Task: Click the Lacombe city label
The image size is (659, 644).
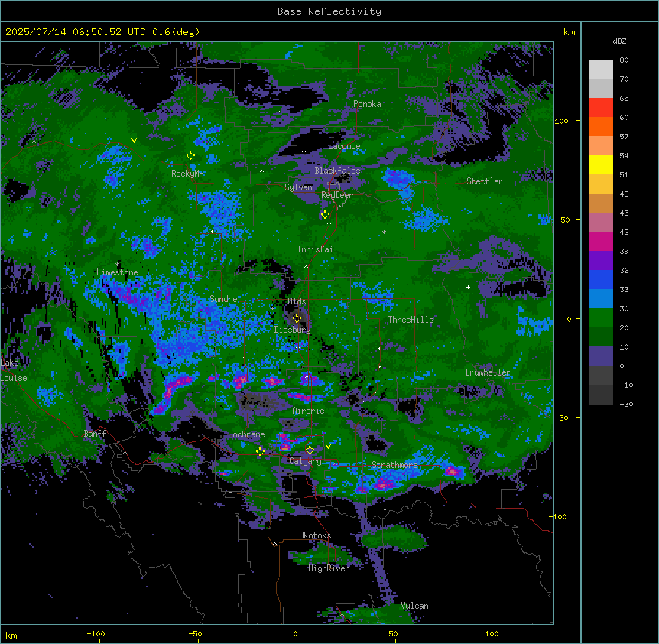Action: point(344,146)
